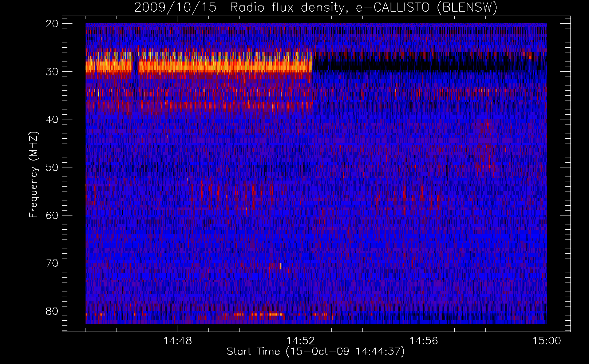Click the 14:56 time tick label
Image resolution: width=589 pixels, height=364 pixels.
click(424, 341)
